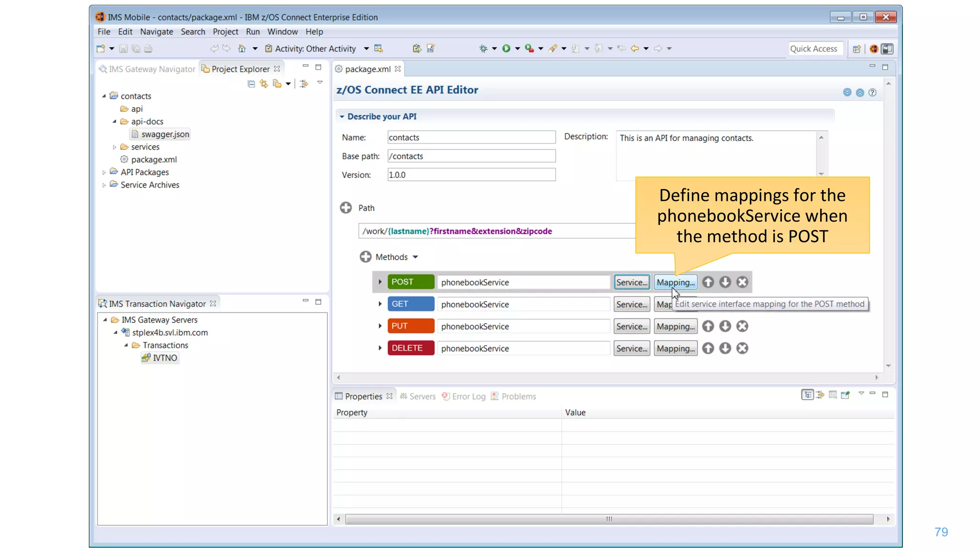The width and height of the screenshot is (980, 551).
Task: Click Link with Editor in Project Explorer
Action: pyautogui.click(x=264, y=84)
